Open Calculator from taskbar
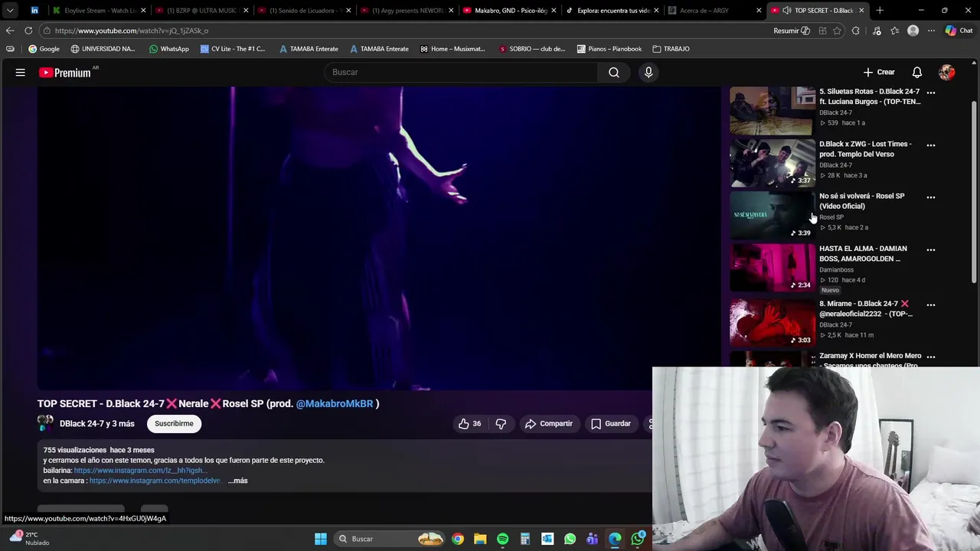 (x=524, y=539)
